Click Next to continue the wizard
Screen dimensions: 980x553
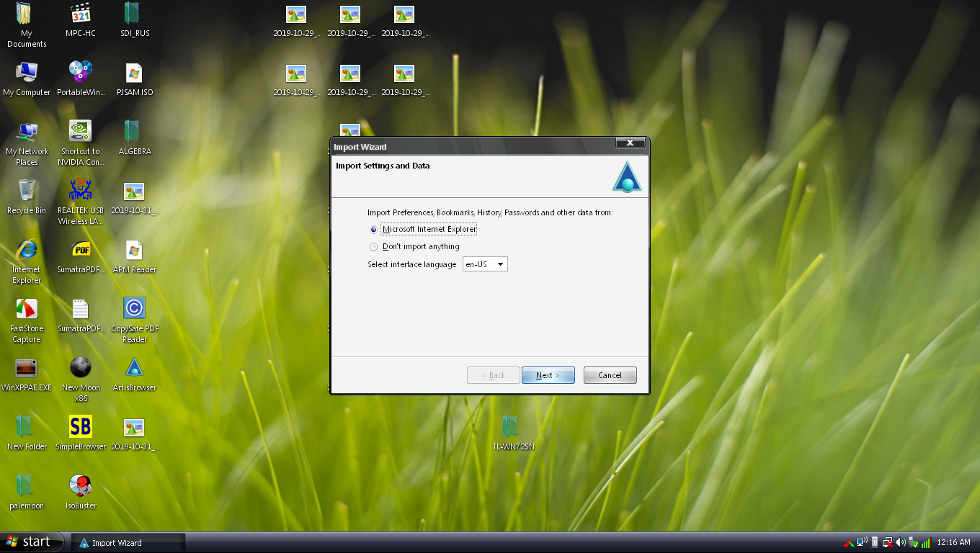[548, 375]
